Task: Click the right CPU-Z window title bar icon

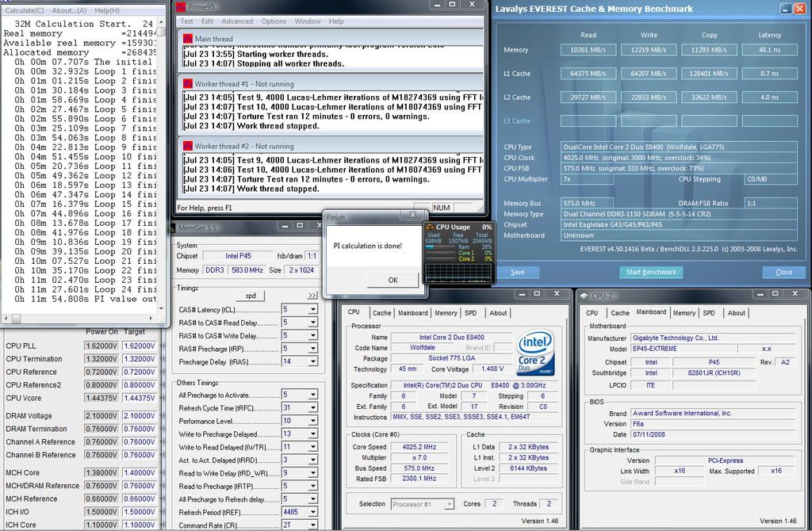Action: click(584, 296)
